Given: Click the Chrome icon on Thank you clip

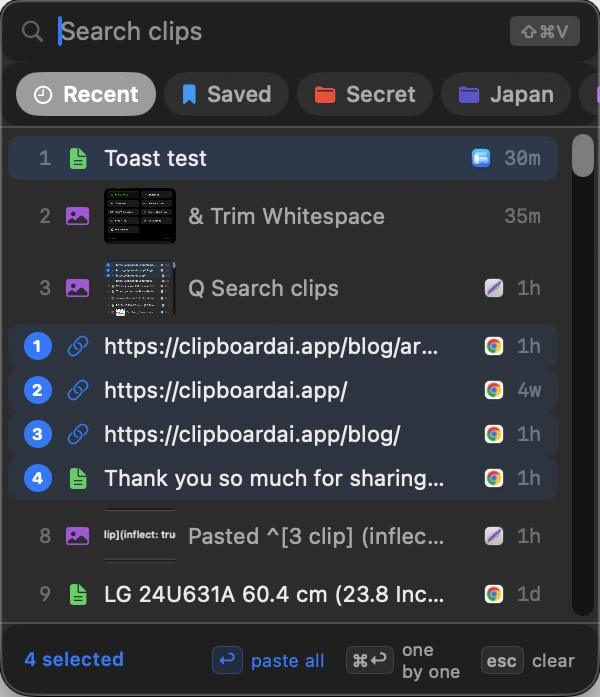Looking at the screenshot, I should pos(494,478).
